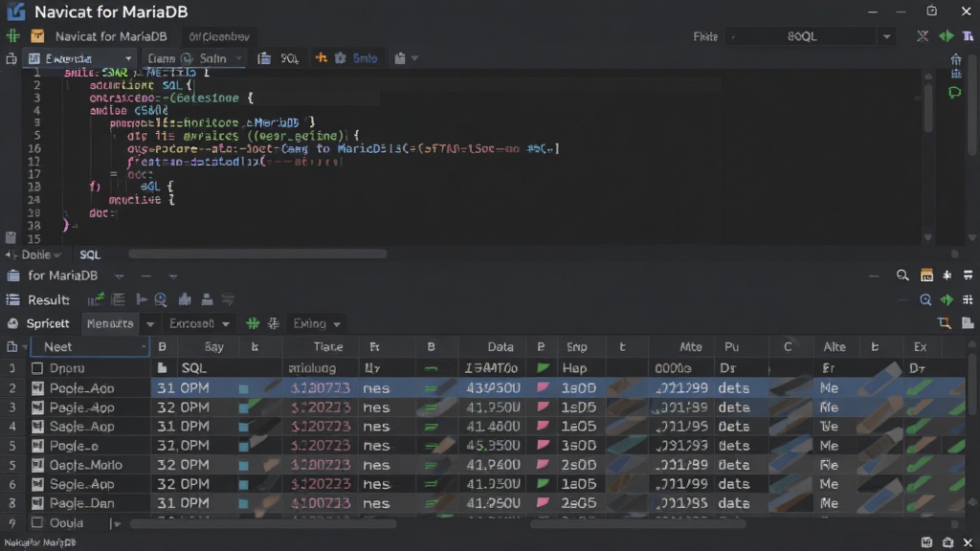980x551 pixels.
Task: Open the Neet column header dropdown
Action: tap(144, 346)
